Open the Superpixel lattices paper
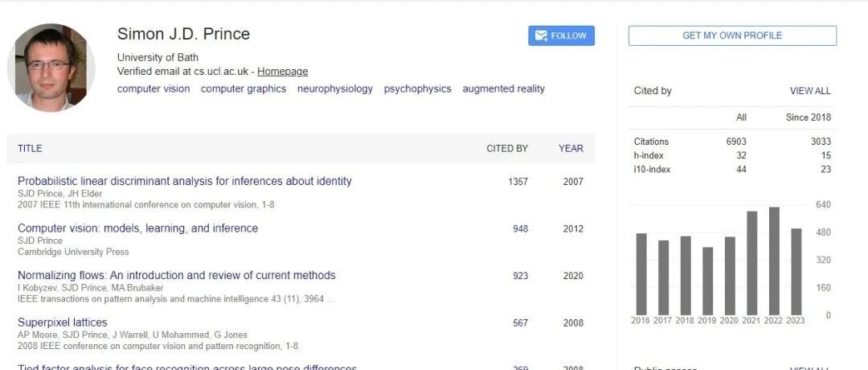Image resolution: width=868 pixels, height=370 pixels. pyautogui.click(x=63, y=323)
